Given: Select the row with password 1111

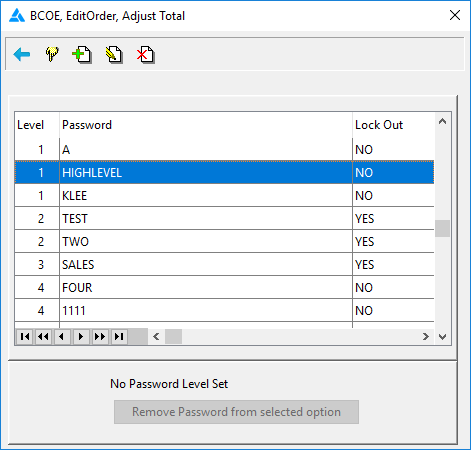Looking at the screenshot, I should 224,311.
